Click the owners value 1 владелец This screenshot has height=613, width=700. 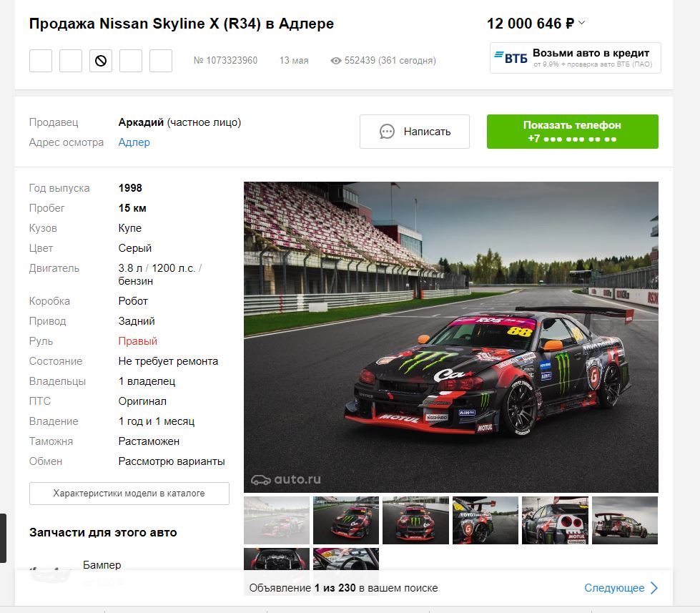[147, 381]
